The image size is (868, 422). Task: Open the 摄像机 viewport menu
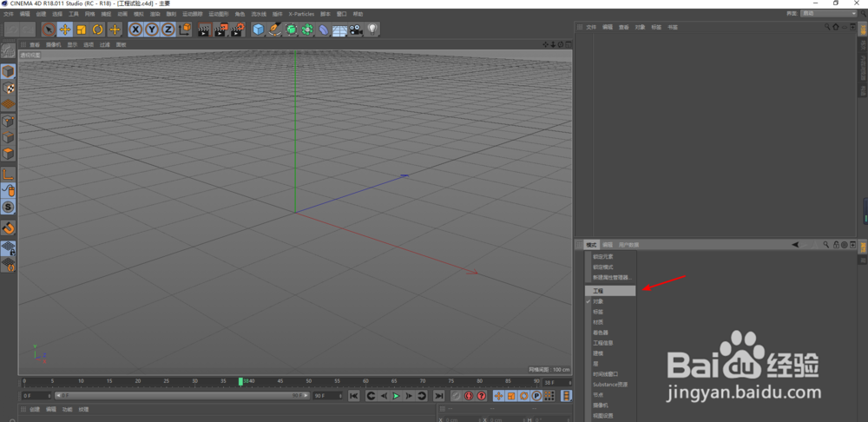pos(53,45)
